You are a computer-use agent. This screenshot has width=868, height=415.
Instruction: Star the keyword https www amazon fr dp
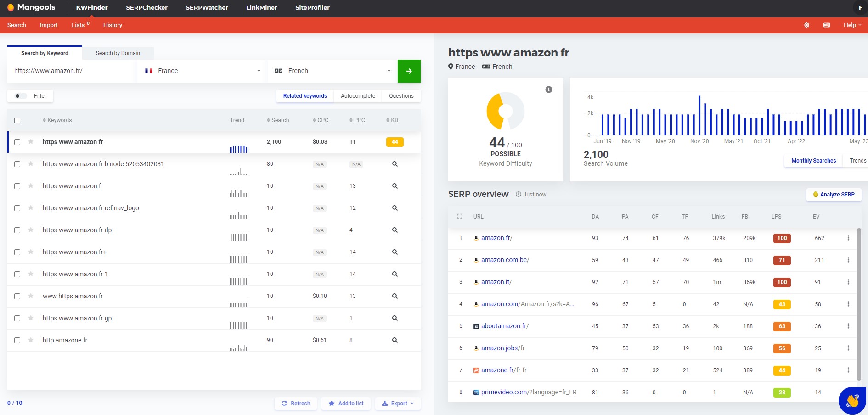pos(31,230)
